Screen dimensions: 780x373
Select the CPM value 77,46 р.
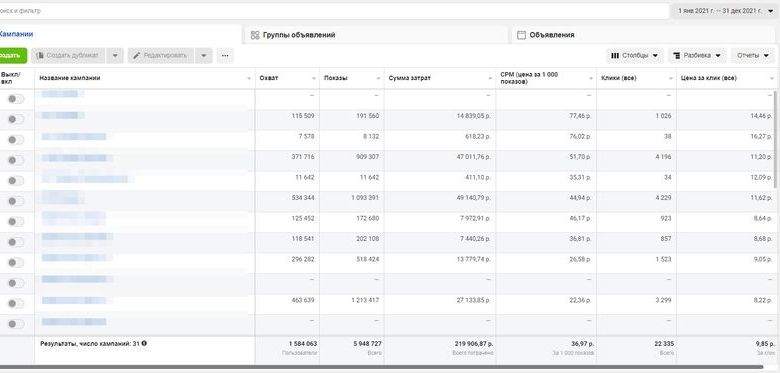point(582,115)
